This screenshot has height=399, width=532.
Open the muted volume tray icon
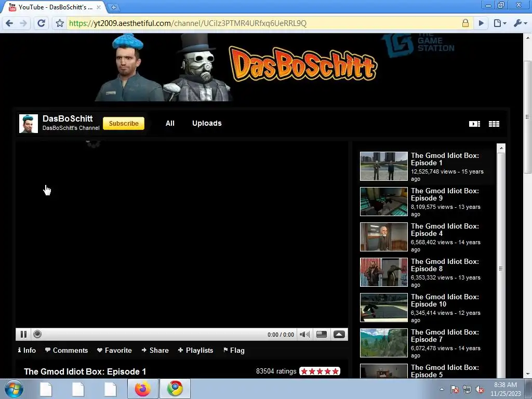(480, 389)
